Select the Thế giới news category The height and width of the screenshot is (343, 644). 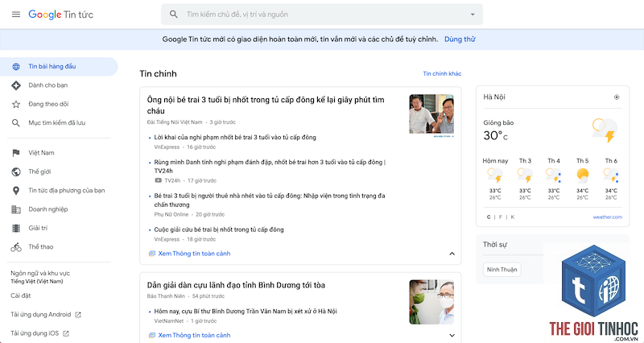39,171
